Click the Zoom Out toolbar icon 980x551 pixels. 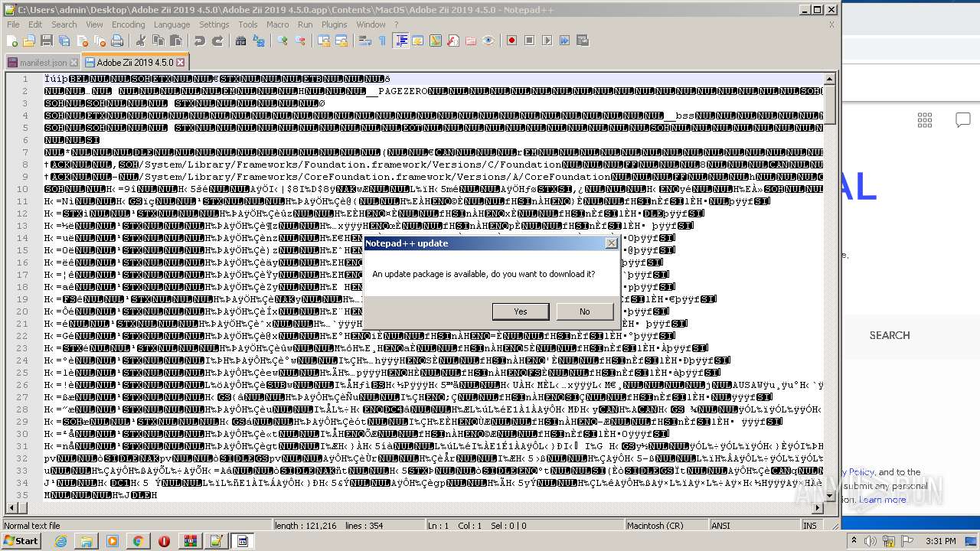pyautogui.click(x=301, y=41)
